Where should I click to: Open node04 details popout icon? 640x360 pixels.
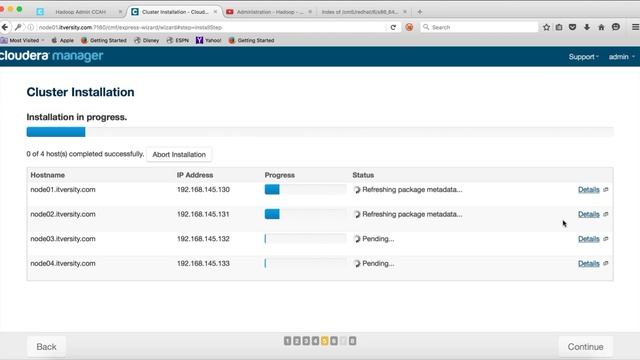(606, 263)
